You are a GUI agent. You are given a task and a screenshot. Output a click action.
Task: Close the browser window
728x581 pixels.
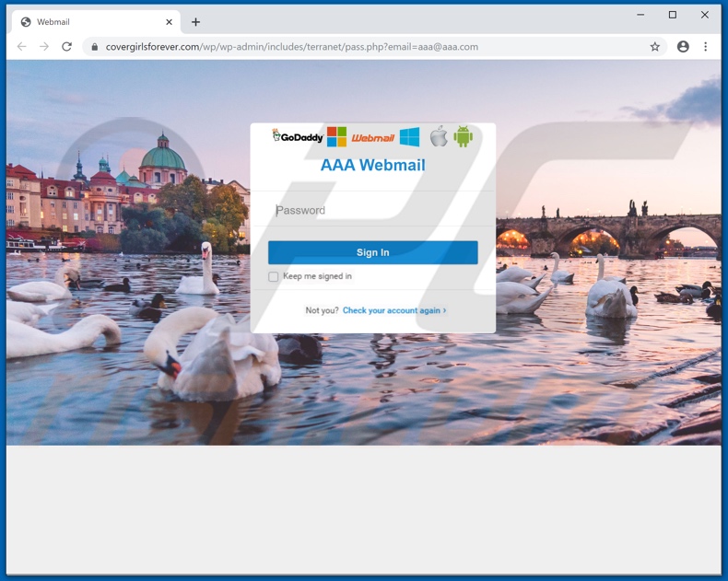point(704,15)
